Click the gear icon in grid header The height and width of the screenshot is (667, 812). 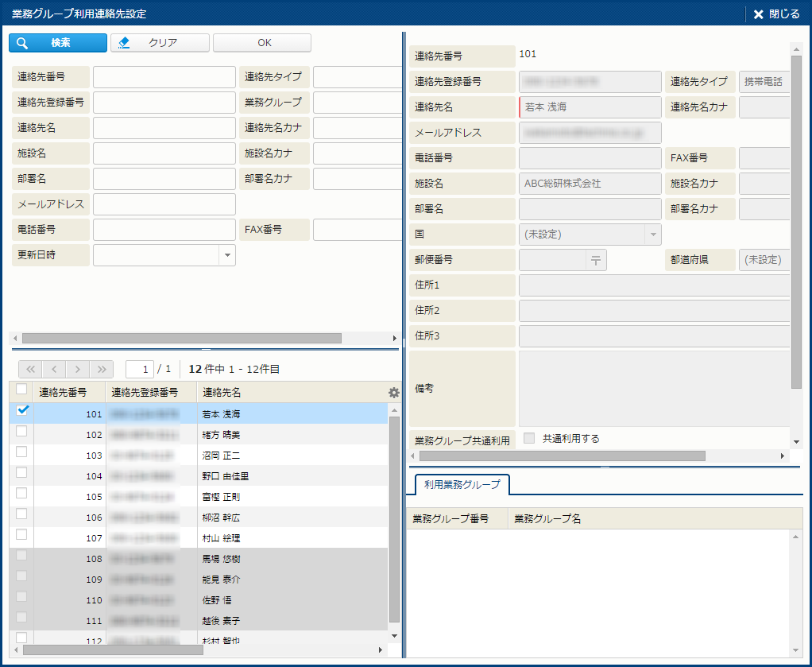tap(393, 392)
